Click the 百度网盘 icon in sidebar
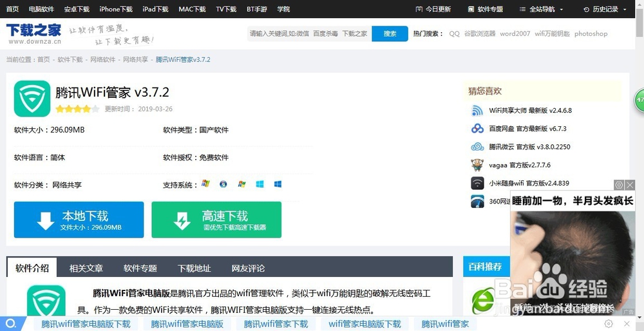Image resolution: width=644 pixels, height=331 pixels. [477, 129]
